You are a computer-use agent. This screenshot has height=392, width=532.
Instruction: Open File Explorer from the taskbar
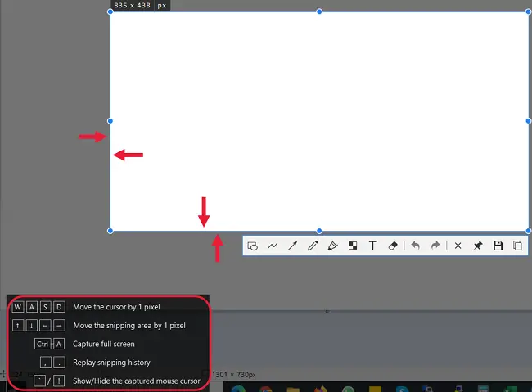[293, 389]
